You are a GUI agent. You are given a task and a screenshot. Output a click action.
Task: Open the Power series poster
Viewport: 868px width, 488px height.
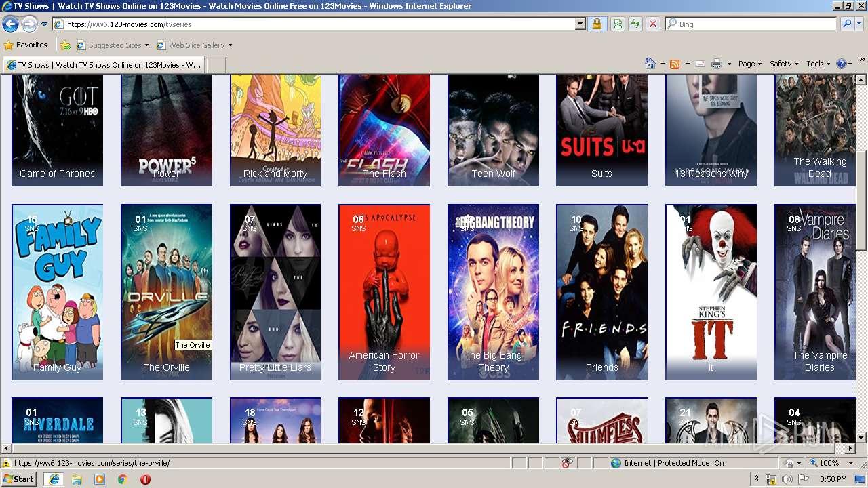pyautogui.click(x=166, y=130)
